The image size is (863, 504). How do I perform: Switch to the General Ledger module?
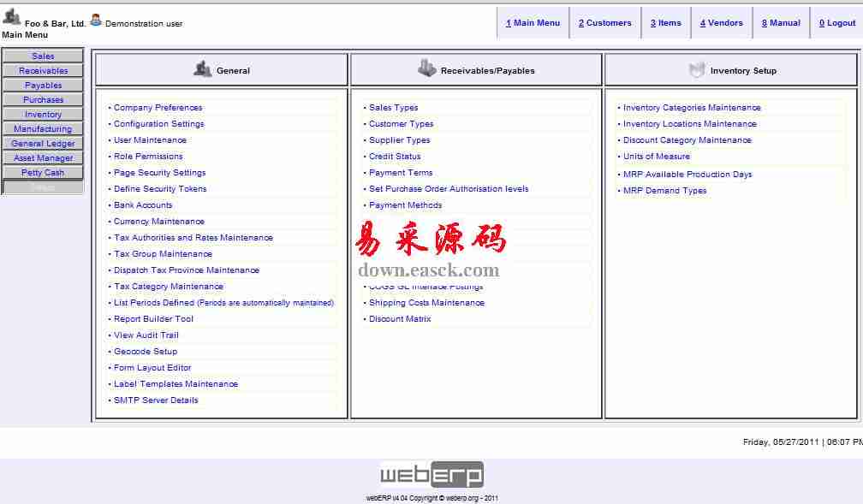point(43,144)
